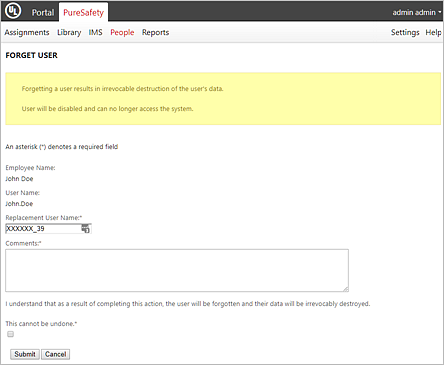Open the Assignments menu
This screenshot has width=444, height=365.
pyautogui.click(x=27, y=32)
